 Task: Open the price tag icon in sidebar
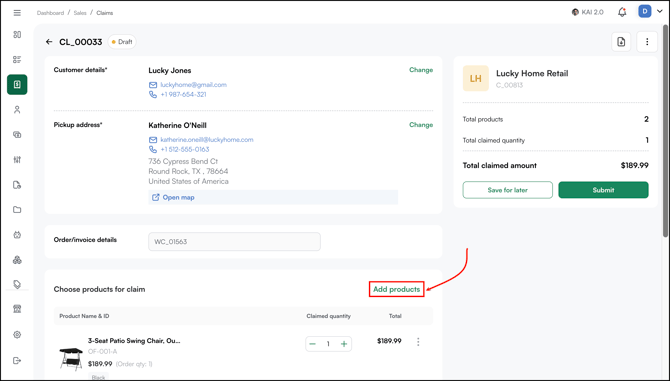point(17,284)
